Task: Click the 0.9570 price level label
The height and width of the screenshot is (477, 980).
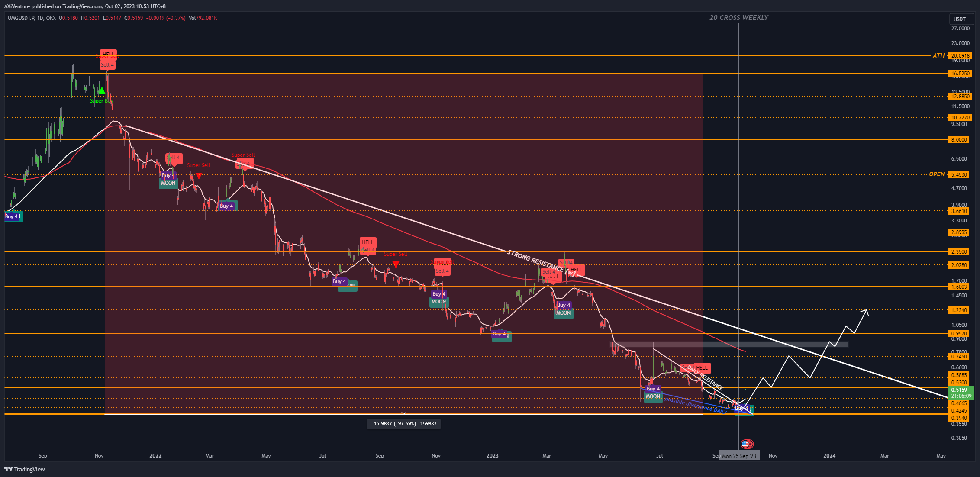Action: click(x=958, y=334)
